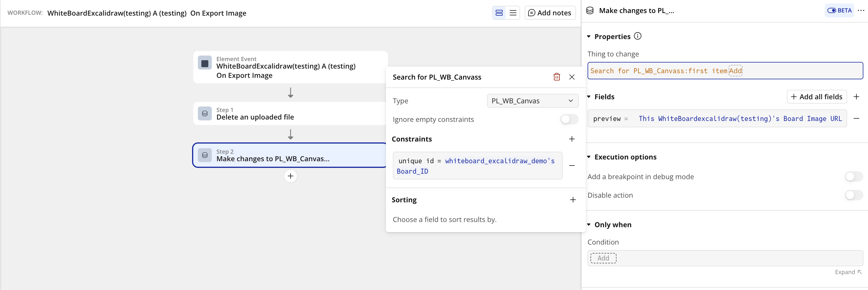
Task: Open Properties info icon
Action: pyautogui.click(x=637, y=36)
